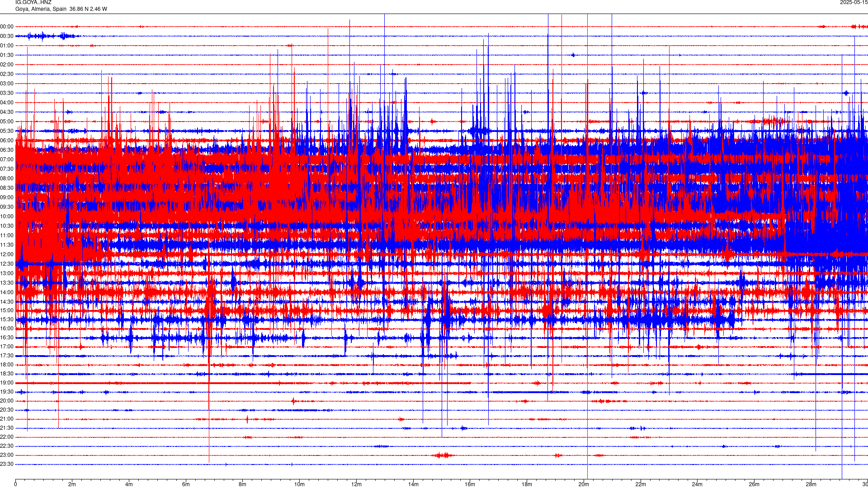Select the 17:00 time row label
This screenshot has width=868, height=488.
pyautogui.click(x=7, y=347)
